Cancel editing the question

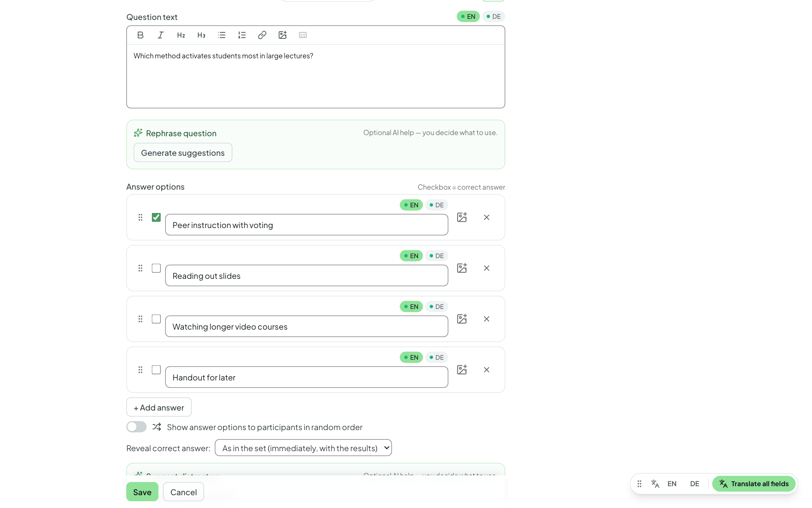click(183, 492)
